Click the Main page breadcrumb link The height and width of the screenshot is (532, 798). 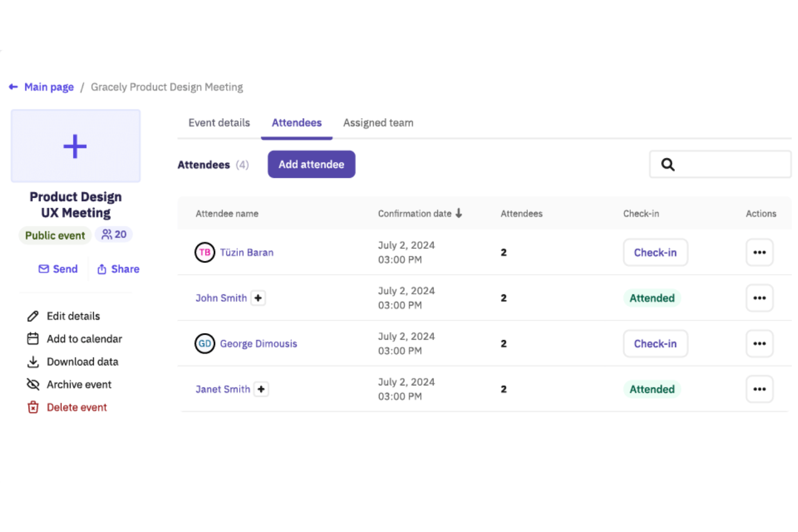(x=49, y=87)
